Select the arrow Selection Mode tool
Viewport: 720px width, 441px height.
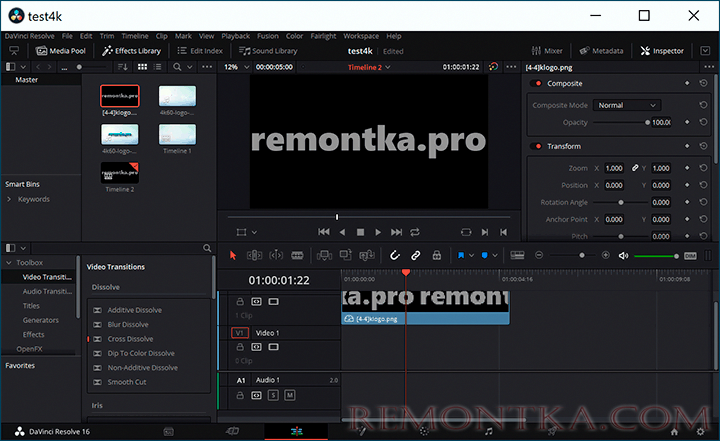[233, 255]
